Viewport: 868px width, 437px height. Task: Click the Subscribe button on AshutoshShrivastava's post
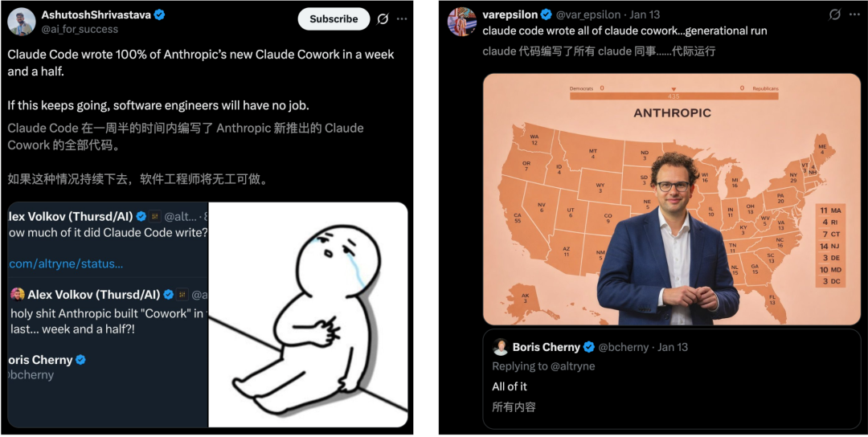point(334,18)
